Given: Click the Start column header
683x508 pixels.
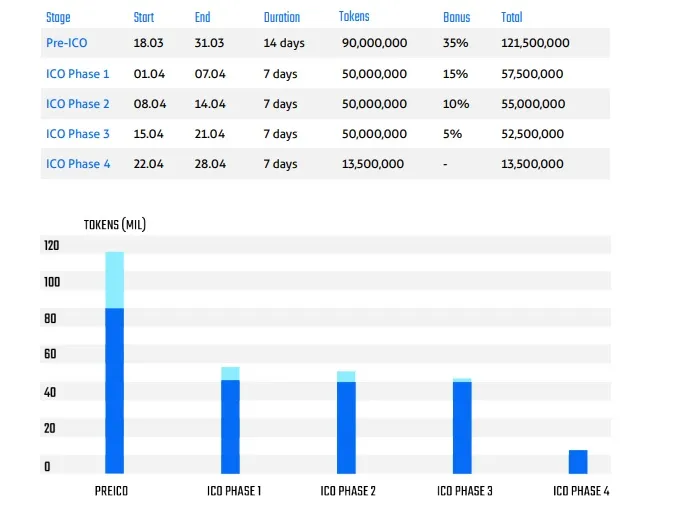Looking at the screenshot, I should pos(144,17).
